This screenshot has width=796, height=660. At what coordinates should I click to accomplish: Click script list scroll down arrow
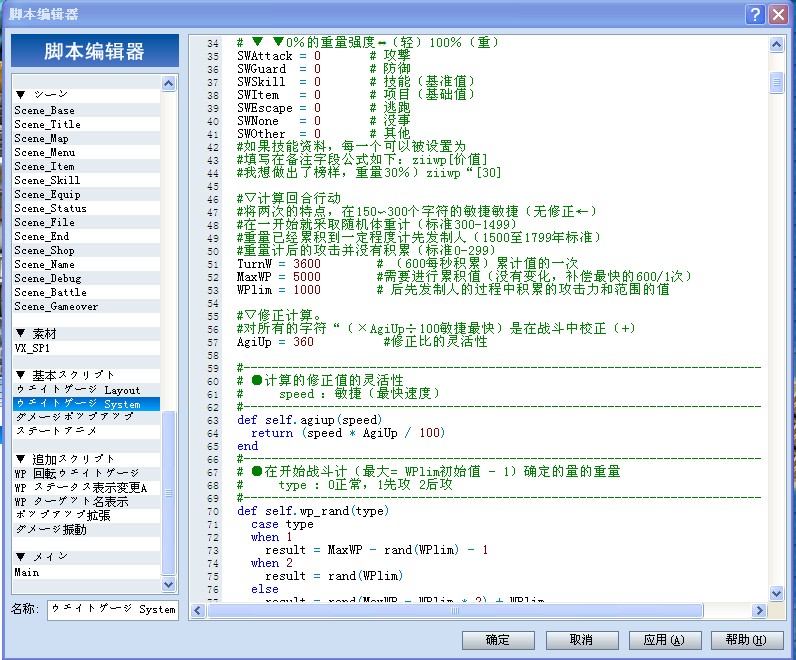(x=169, y=584)
